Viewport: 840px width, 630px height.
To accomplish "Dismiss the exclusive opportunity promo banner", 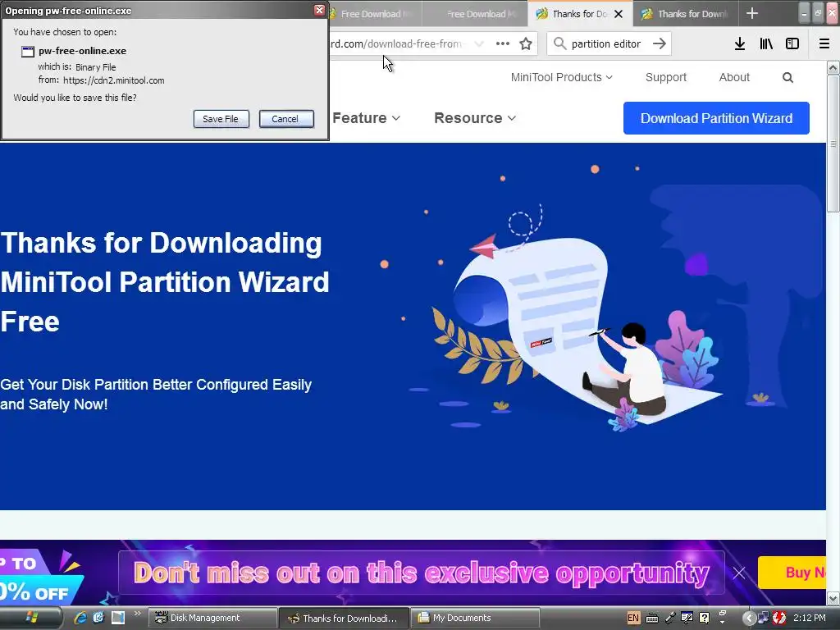I will [x=739, y=573].
